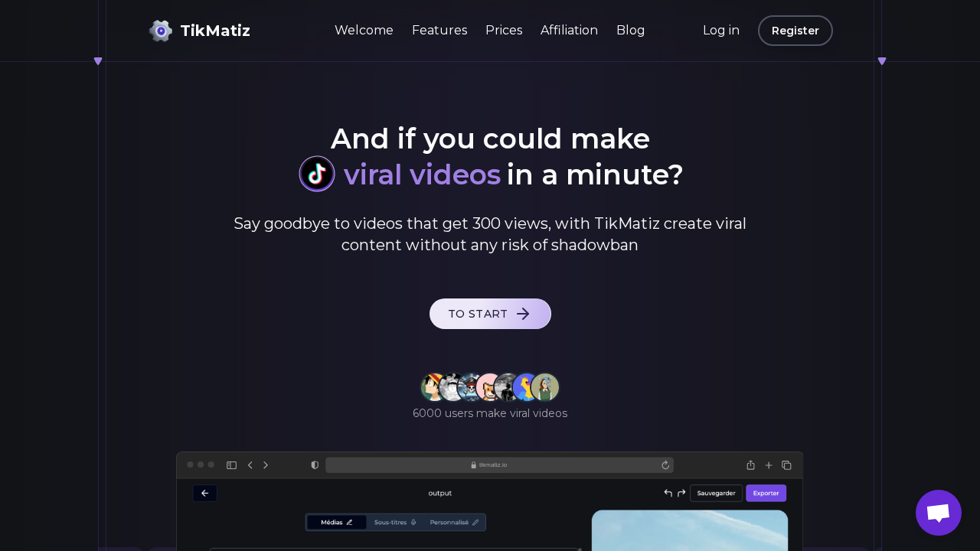Image resolution: width=980 pixels, height=551 pixels.
Task: Click the undo arrow in the editor
Action: 668,493
